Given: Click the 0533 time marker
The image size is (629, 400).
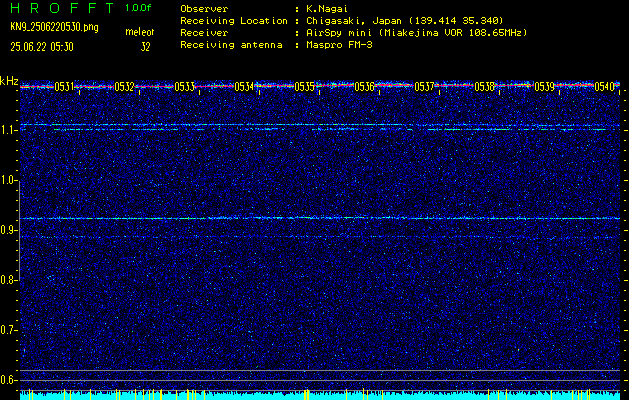Looking at the screenshot, I should 185,87.
